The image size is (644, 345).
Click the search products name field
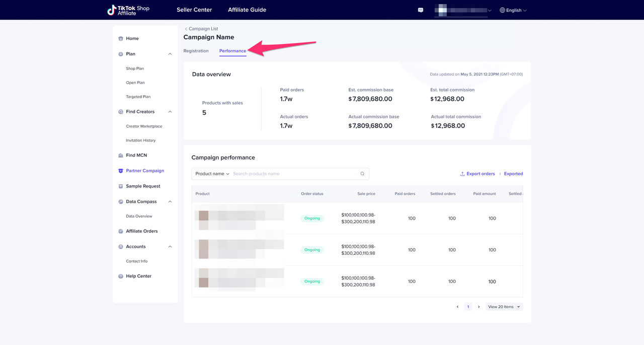pyautogui.click(x=294, y=174)
